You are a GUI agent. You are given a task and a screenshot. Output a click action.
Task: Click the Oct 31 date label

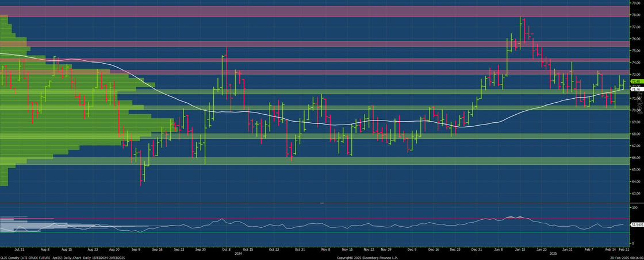coord(300,249)
